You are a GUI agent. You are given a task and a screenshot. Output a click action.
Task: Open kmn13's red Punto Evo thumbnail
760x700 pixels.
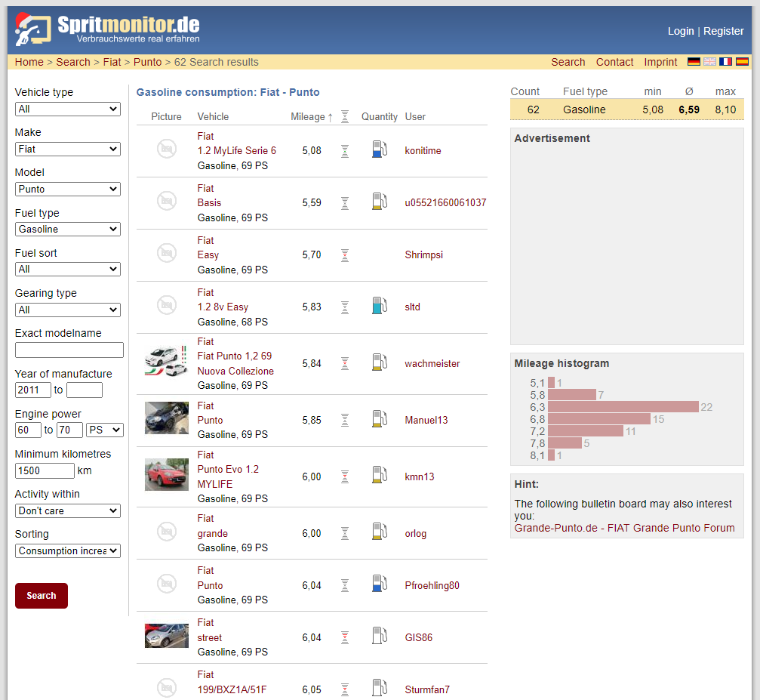[x=166, y=474]
